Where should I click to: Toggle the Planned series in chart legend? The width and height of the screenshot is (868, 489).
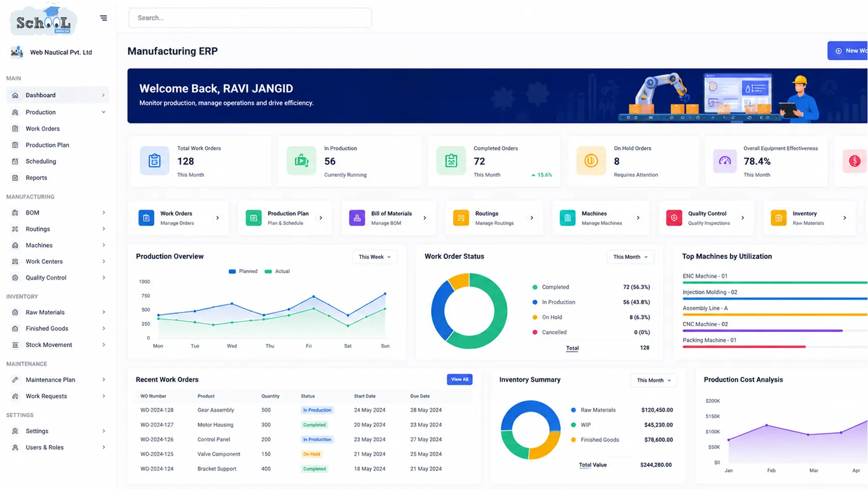coord(243,271)
